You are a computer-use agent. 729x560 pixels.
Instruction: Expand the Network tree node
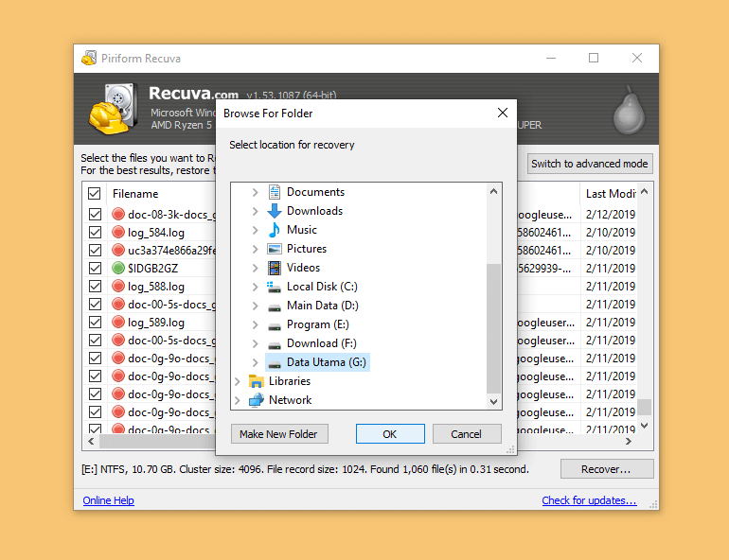[x=237, y=400]
